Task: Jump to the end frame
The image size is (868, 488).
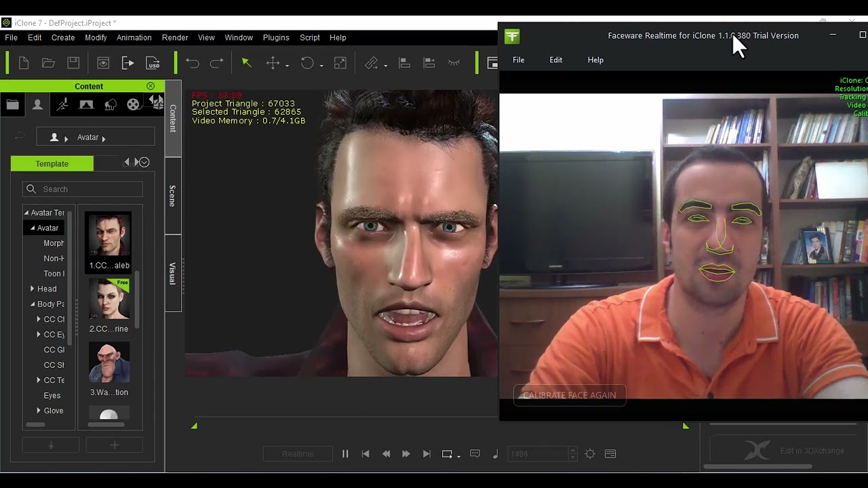Action: tap(427, 454)
